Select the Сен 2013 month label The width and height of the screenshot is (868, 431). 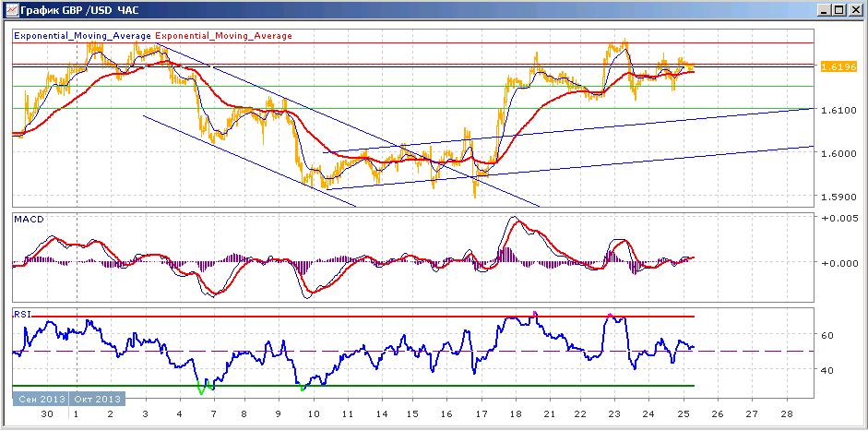(x=41, y=399)
